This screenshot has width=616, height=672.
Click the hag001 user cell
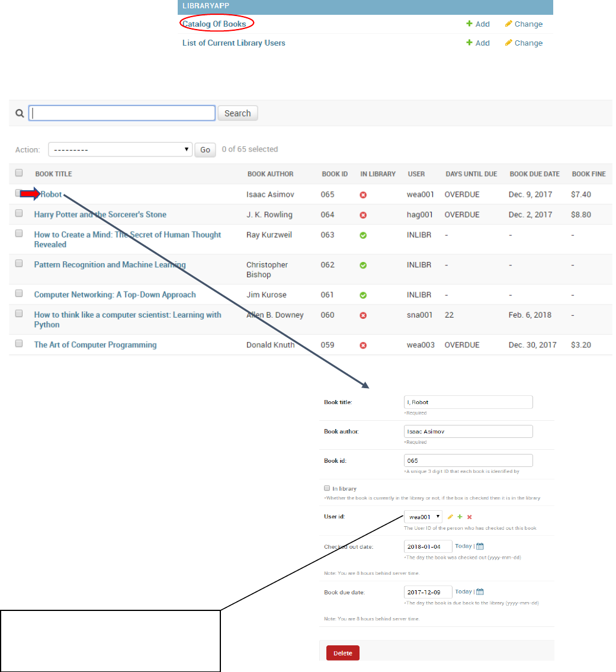click(x=420, y=215)
